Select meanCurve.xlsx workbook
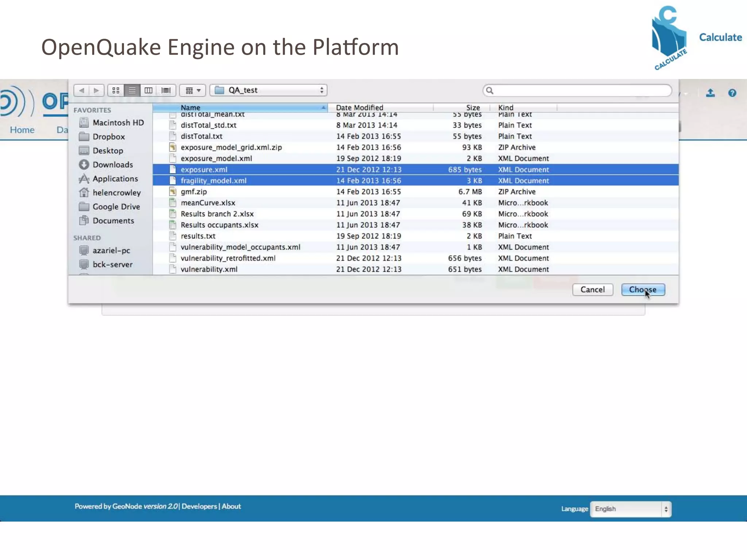Screen dimensions: 747x560 pyautogui.click(x=415, y=203)
